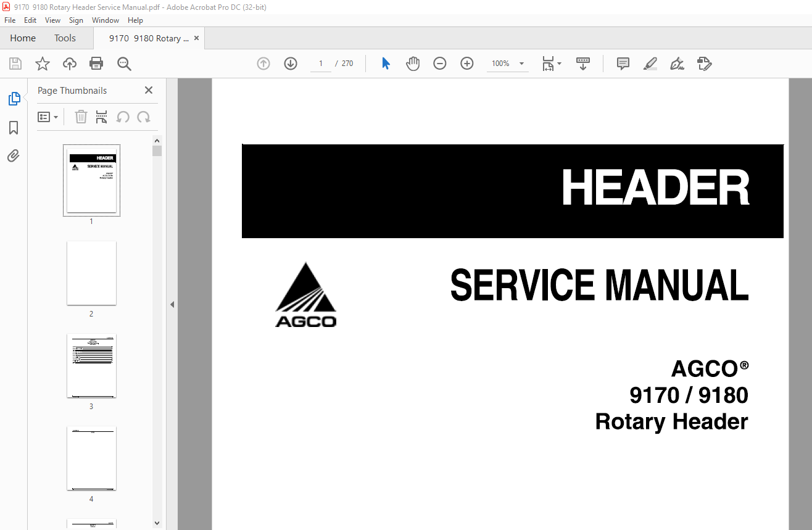The width and height of the screenshot is (812, 530).
Task: Open the 100% zoom level dropdown
Action: coord(521,64)
